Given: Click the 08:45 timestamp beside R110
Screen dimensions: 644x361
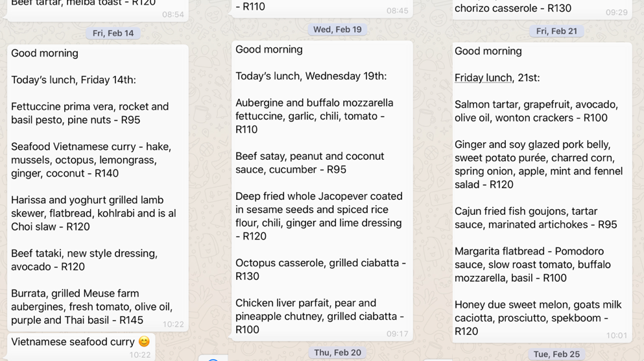Looking at the screenshot, I should (x=397, y=10).
